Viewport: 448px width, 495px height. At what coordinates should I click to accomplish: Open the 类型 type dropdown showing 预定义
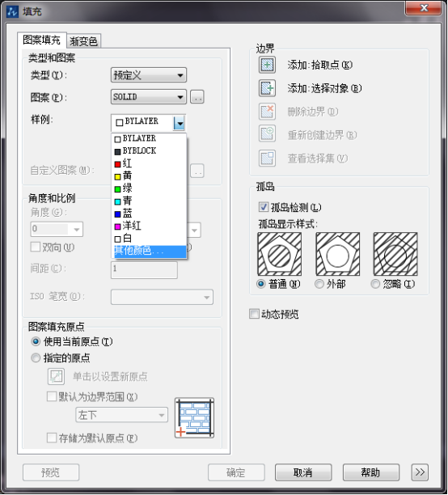click(149, 75)
